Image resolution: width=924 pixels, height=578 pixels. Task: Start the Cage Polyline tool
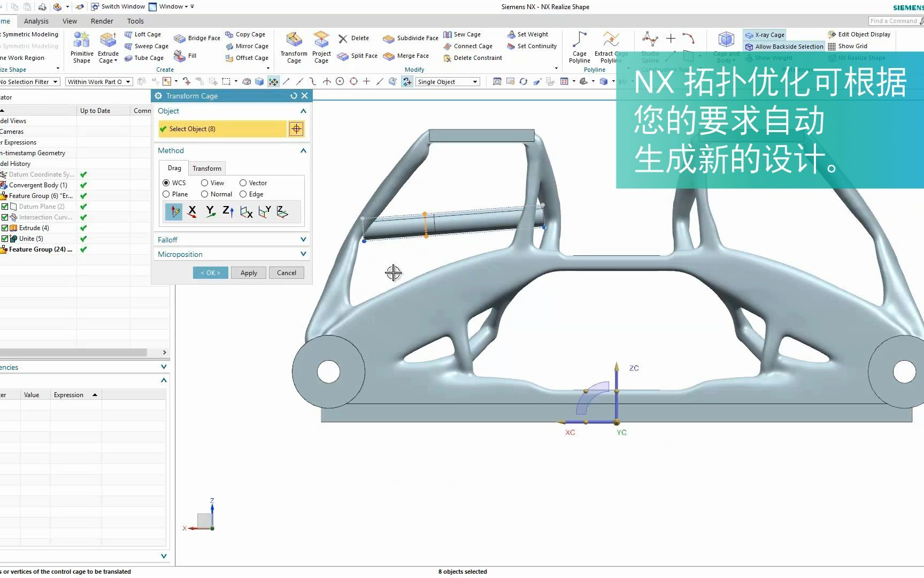point(580,47)
